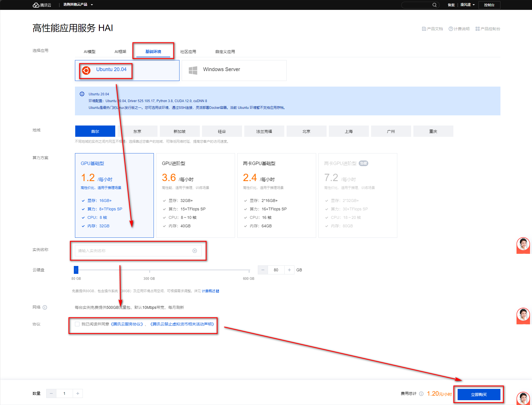Open the customer service avatar near network row
This screenshot has width=532, height=405.
(523, 315)
